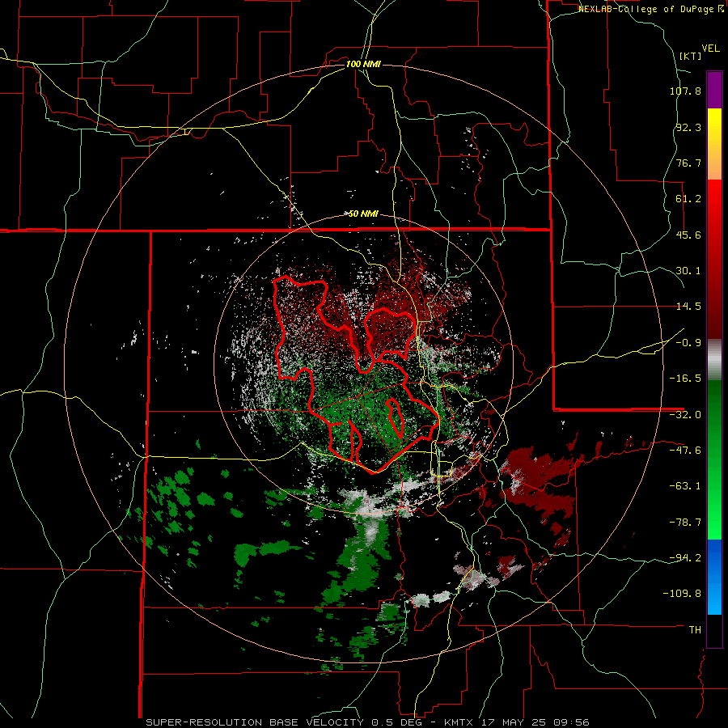Click the -0.9 velocity scale value

pyautogui.click(x=688, y=343)
